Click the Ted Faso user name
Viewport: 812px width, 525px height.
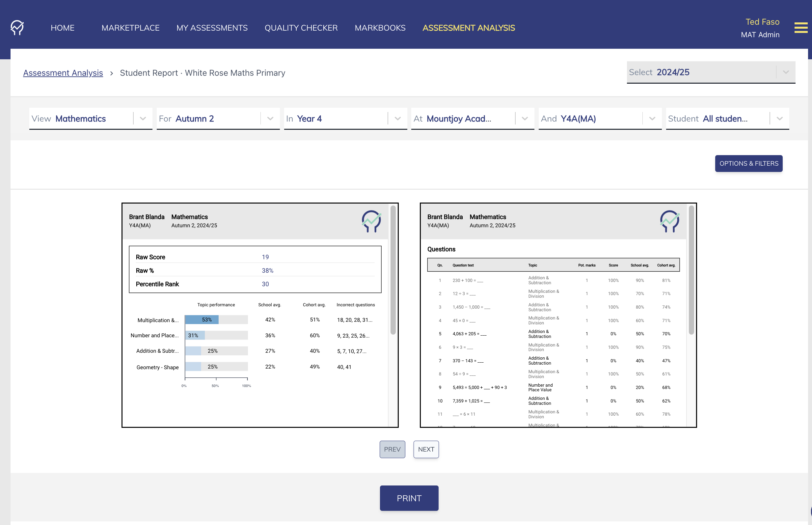pyautogui.click(x=762, y=22)
